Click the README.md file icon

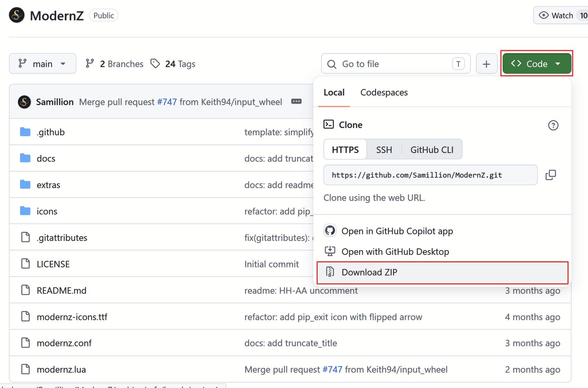click(25, 290)
